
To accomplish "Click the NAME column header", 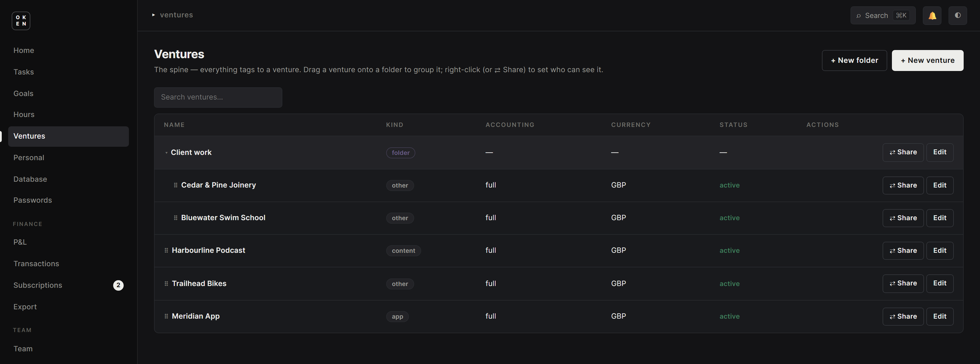I will [x=174, y=125].
